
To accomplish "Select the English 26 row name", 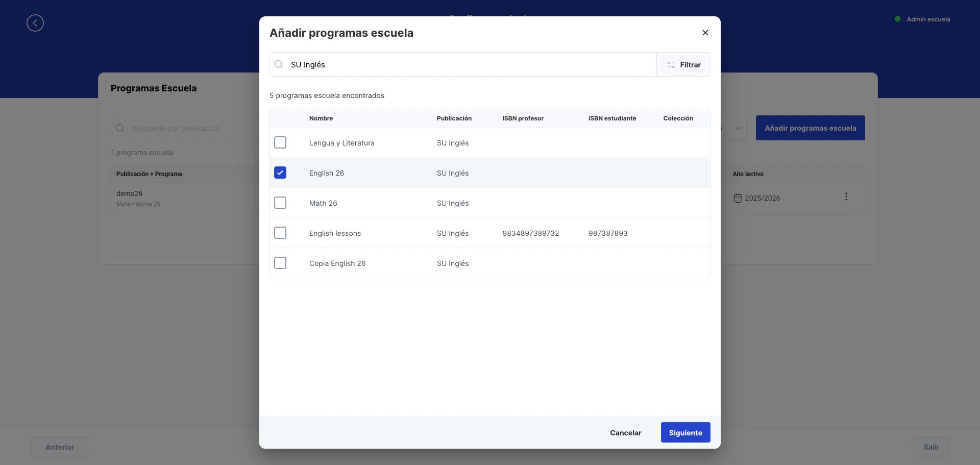I will [327, 173].
